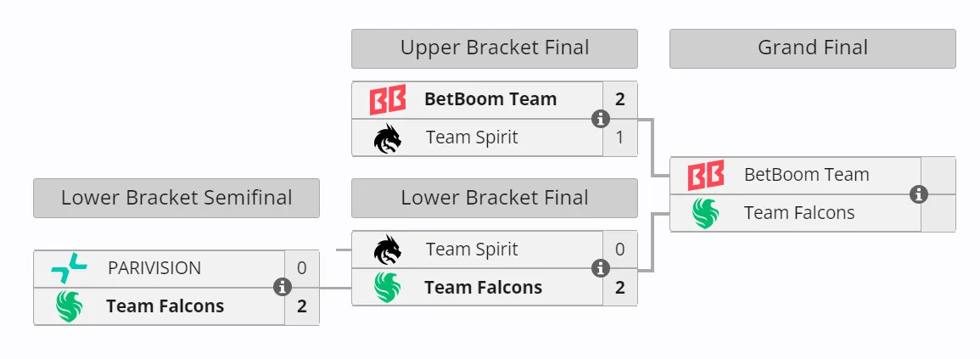Open match info for Upper Bracket Final
The height and width of the screenshot is (359, 980).
[601, 119]
